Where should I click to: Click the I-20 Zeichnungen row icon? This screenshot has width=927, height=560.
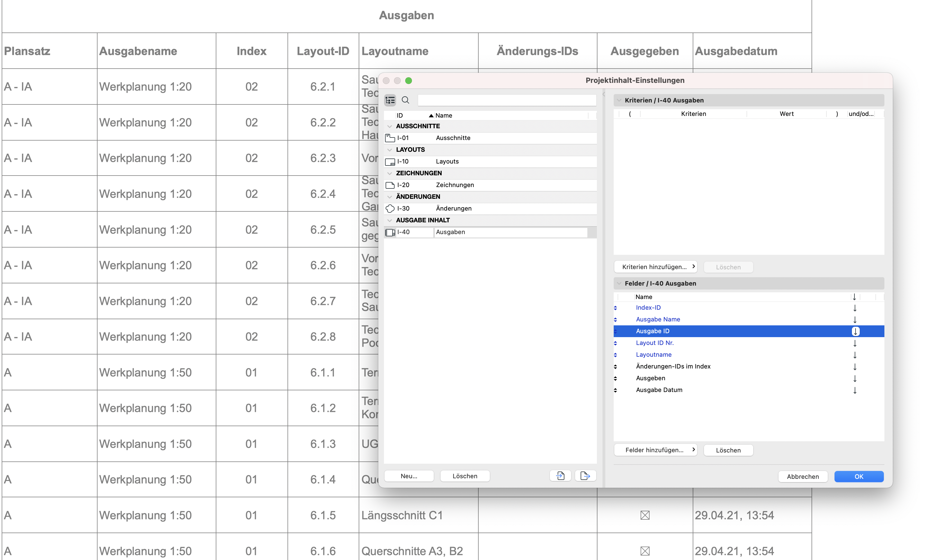(390, 185)
